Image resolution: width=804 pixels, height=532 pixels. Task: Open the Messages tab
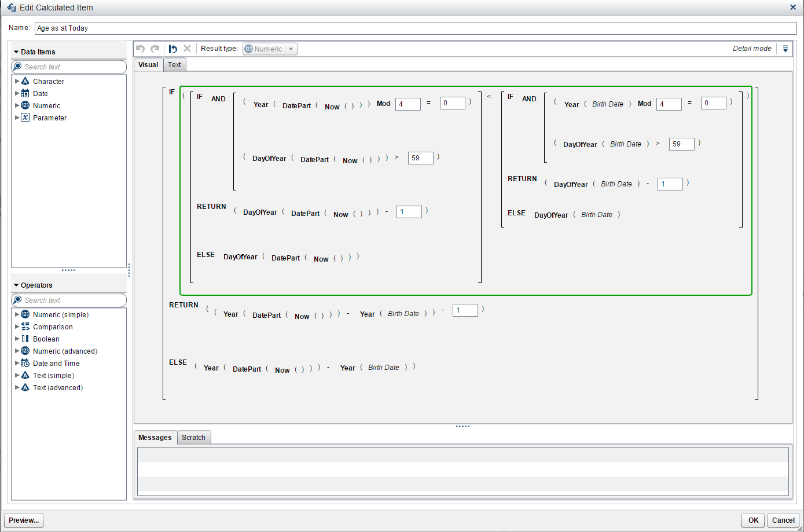click(x=155, y=438)
